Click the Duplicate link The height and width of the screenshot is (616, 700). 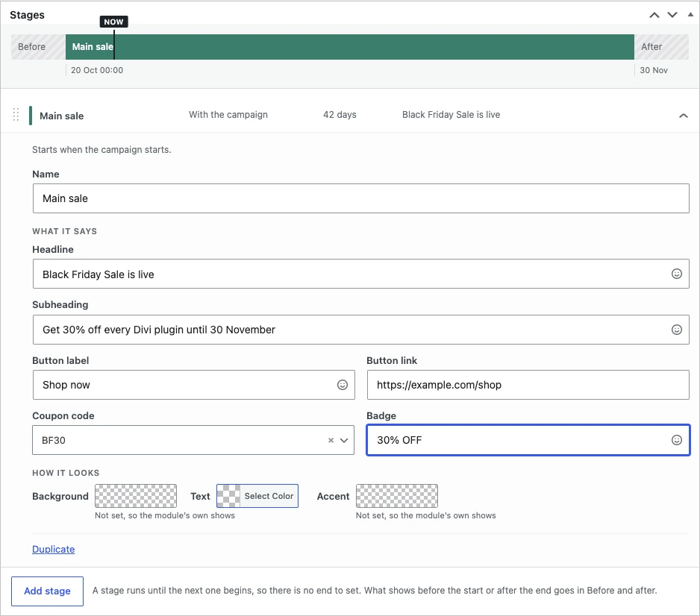[53, 549]
